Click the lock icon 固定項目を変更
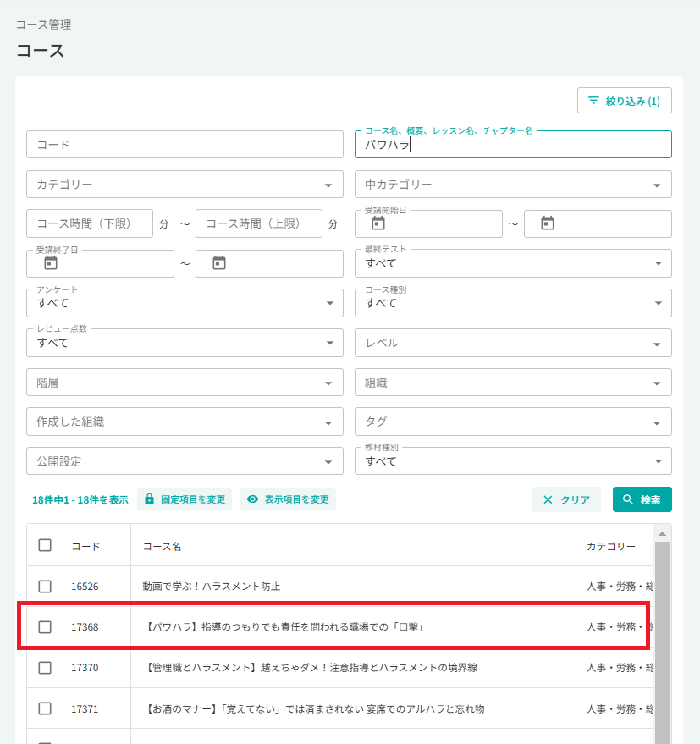The width and height of the screenshot is (700, 744). pos(149,499)
